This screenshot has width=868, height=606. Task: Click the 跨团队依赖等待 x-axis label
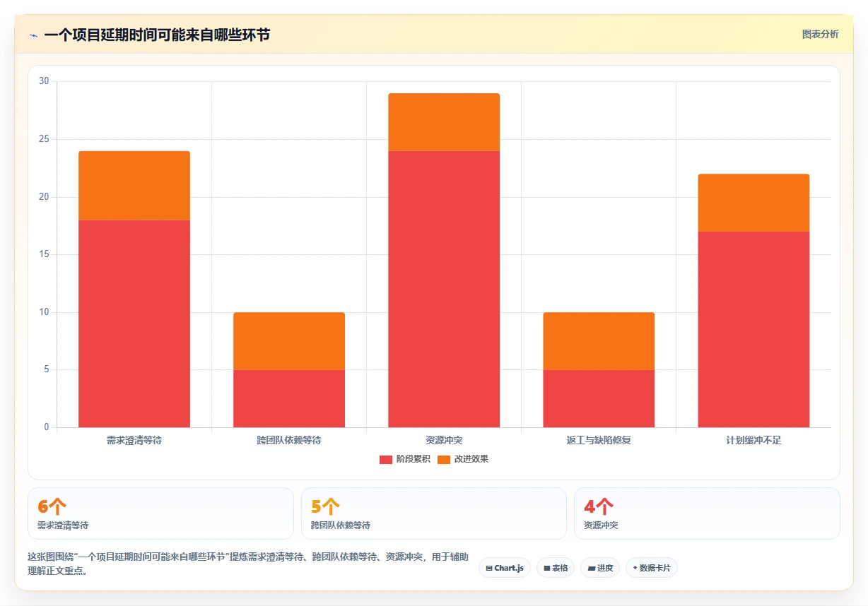289,440
